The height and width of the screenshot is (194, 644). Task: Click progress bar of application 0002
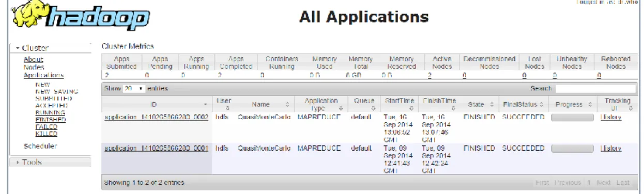pos(572,118)
